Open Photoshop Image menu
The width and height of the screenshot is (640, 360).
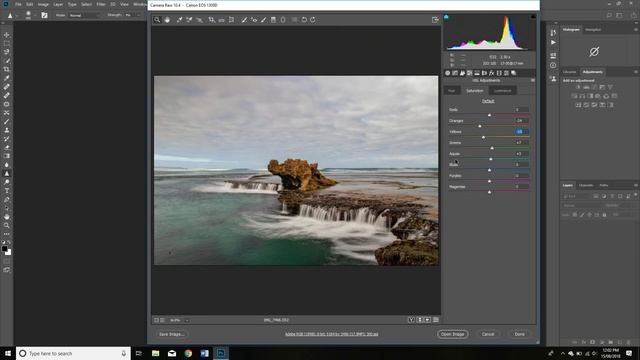[43, 4]
